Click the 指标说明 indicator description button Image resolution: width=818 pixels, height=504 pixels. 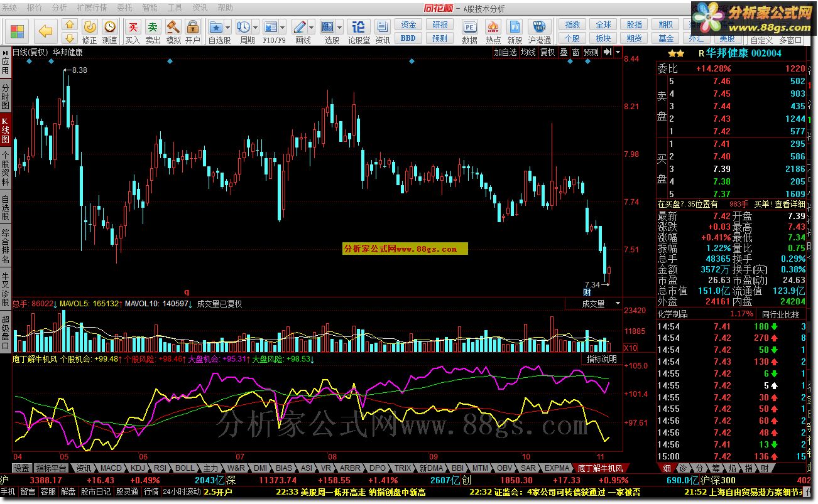click(x=601, y=359)
